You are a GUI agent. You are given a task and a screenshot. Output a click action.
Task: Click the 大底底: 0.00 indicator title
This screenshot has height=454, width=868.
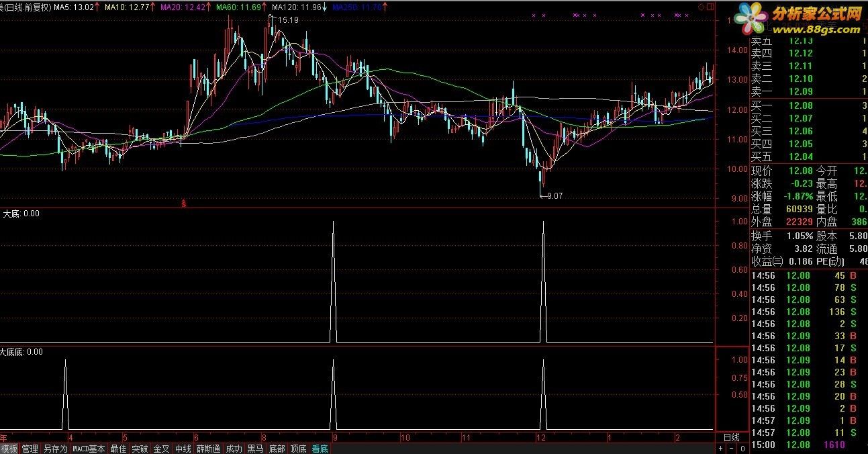coord(22,352)
